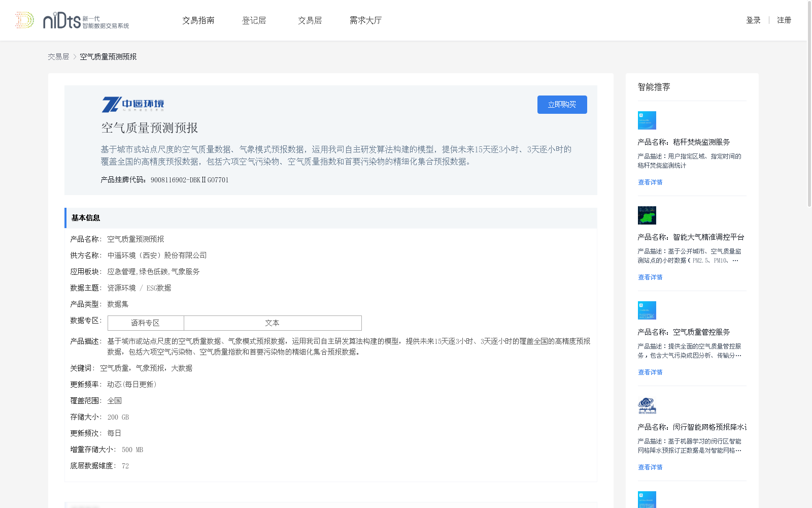Screen dimensions: 812x508
Task: Open 查看详情 for 智能大气精准调控平台
Action: [650, 277]
